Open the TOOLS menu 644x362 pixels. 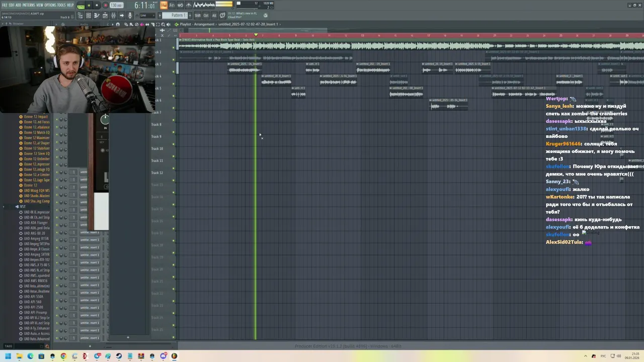[61, 5]
